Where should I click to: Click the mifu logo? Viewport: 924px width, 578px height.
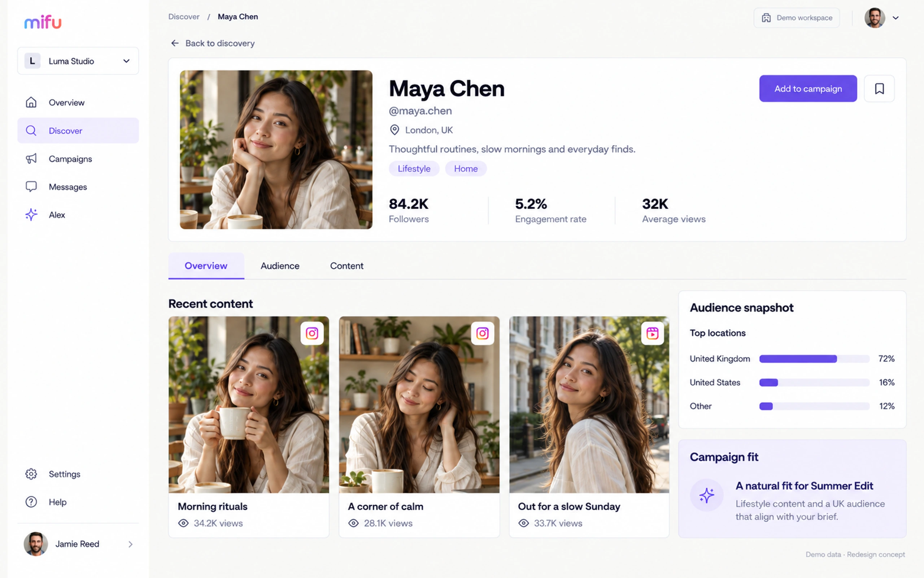pyautogui.click(x=43, y=22)
